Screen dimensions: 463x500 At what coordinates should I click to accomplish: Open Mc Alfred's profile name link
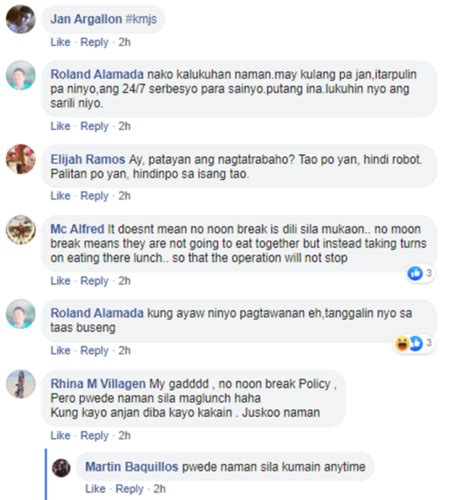(x=77, y=229)
